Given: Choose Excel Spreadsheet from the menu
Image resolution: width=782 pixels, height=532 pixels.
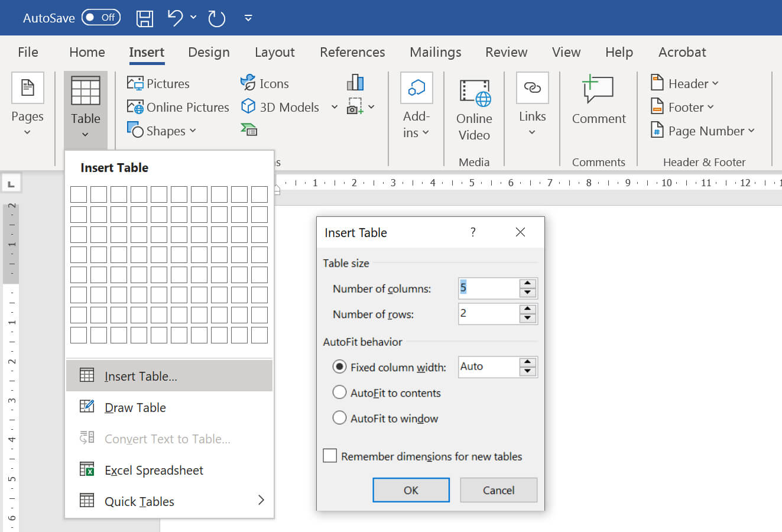Looking at the screenshot, I should 169,470.
